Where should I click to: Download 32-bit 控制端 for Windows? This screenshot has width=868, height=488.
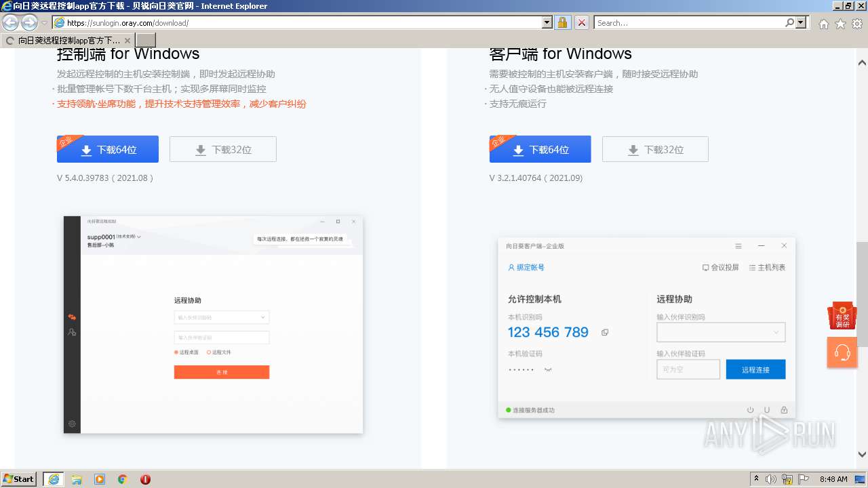223,149
